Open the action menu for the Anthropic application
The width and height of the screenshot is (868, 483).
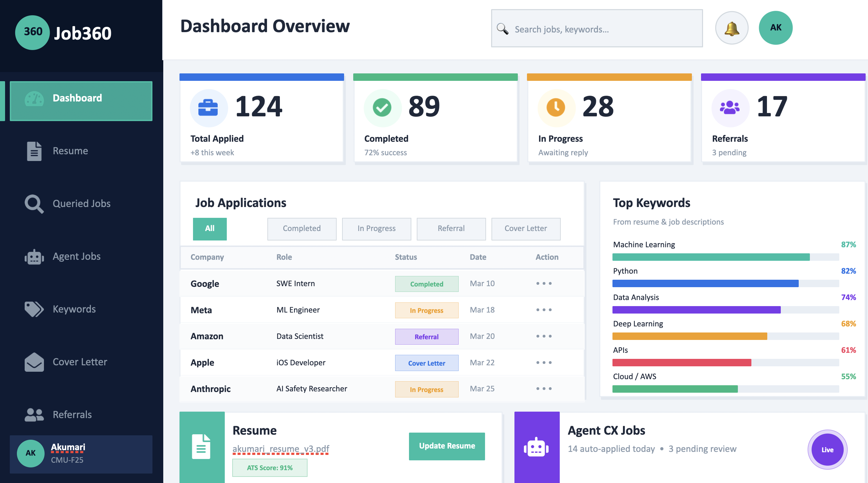pos(544,389)
